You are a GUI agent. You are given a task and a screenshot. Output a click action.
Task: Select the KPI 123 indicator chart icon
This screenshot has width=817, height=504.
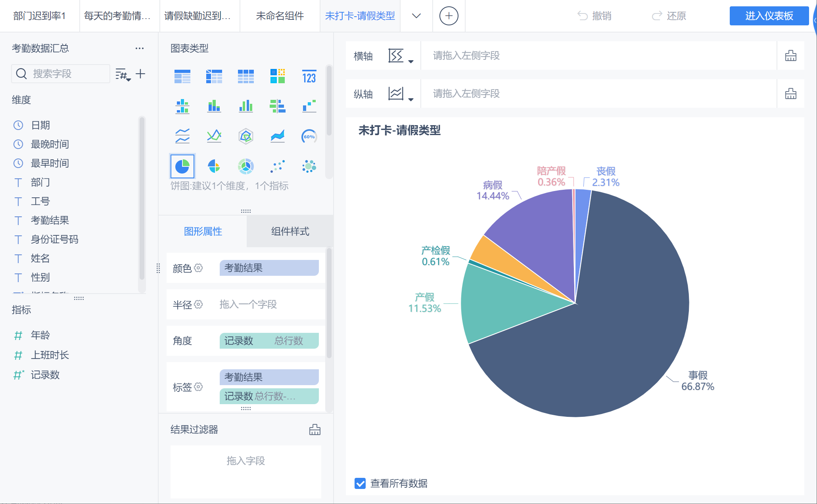tap(309, 76)
